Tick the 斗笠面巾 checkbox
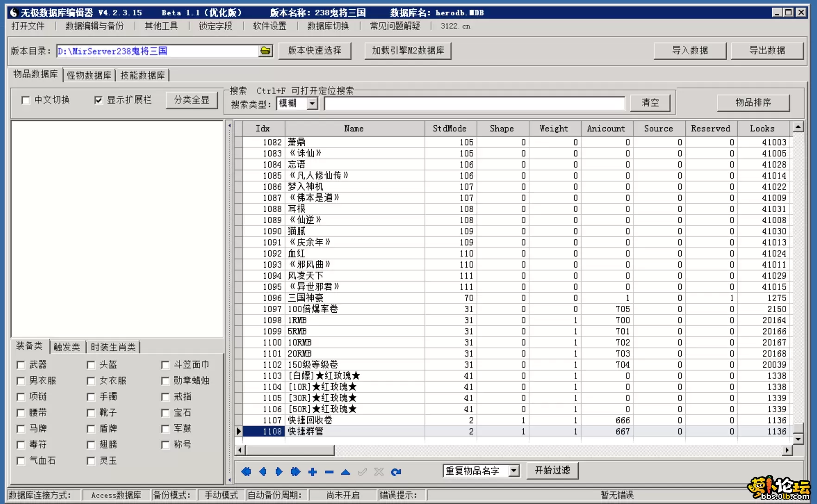This screenshot has height=504, width=817. 165,365
